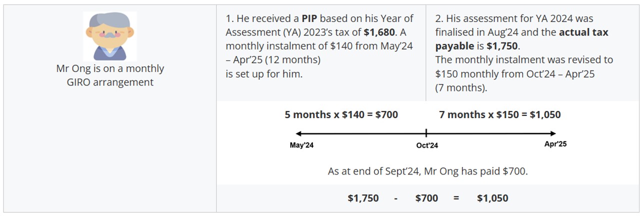Click the right arrowhead of the timeline
644x217 pixels.
click(552, 133)
